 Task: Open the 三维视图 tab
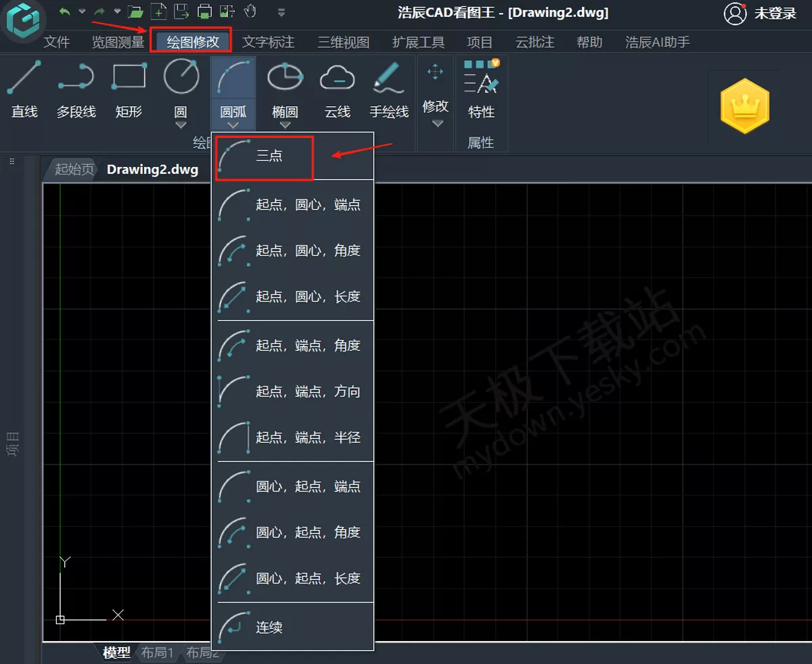point(344,42)
